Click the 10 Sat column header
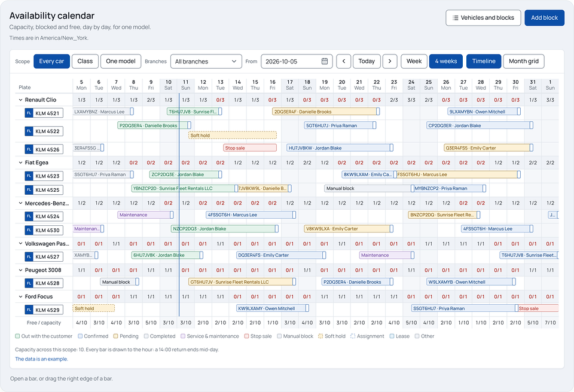Image resolution: width=574 pixels, height=392 pixels. [x=169, y=85]
